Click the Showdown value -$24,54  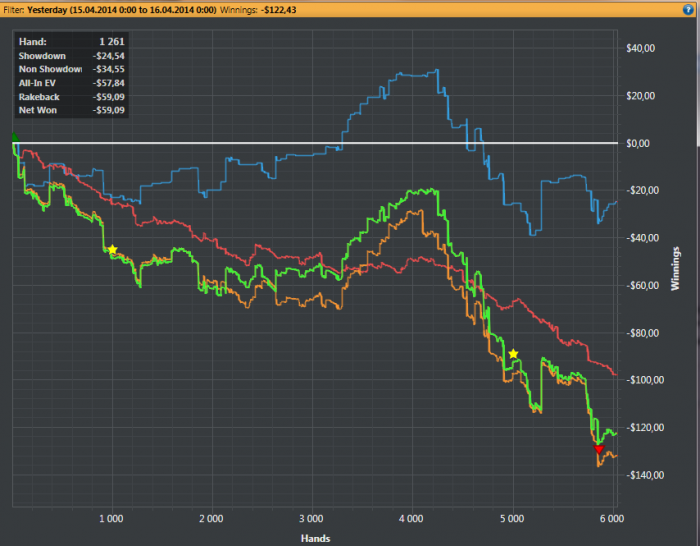click(108, 56)
